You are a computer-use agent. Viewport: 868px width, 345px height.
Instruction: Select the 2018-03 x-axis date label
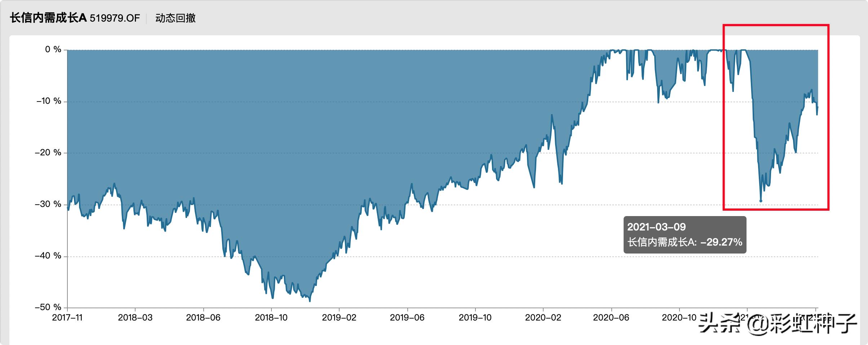click(135, 318)
